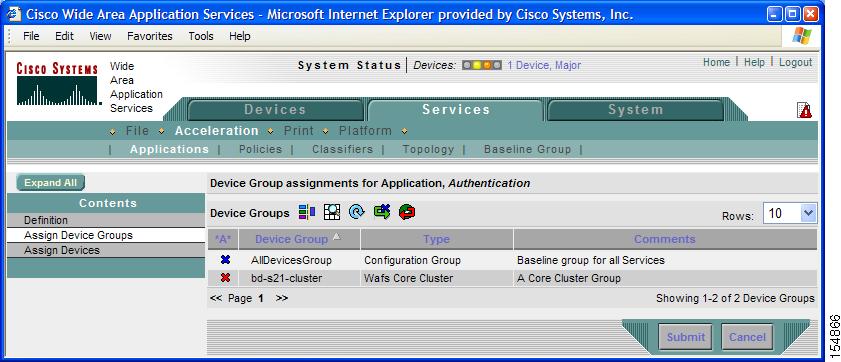The image size is (841, 362).
Task: Toggle assignment X for AllDevicesGroup
Action: pos(225,260)
